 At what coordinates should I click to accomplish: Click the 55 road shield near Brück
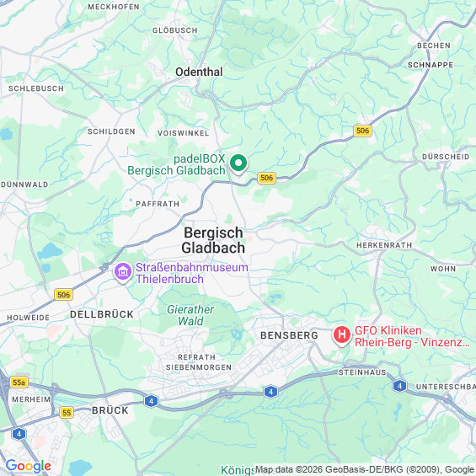coord(67,413)
